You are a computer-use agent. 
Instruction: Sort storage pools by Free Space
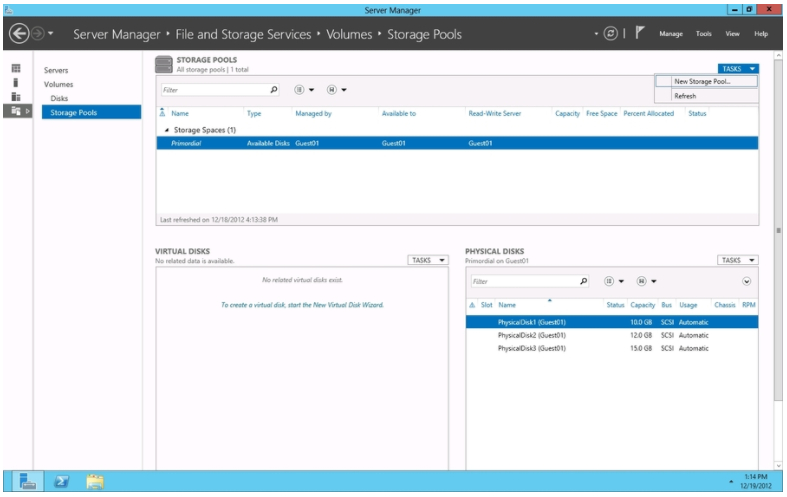(601, 113)
